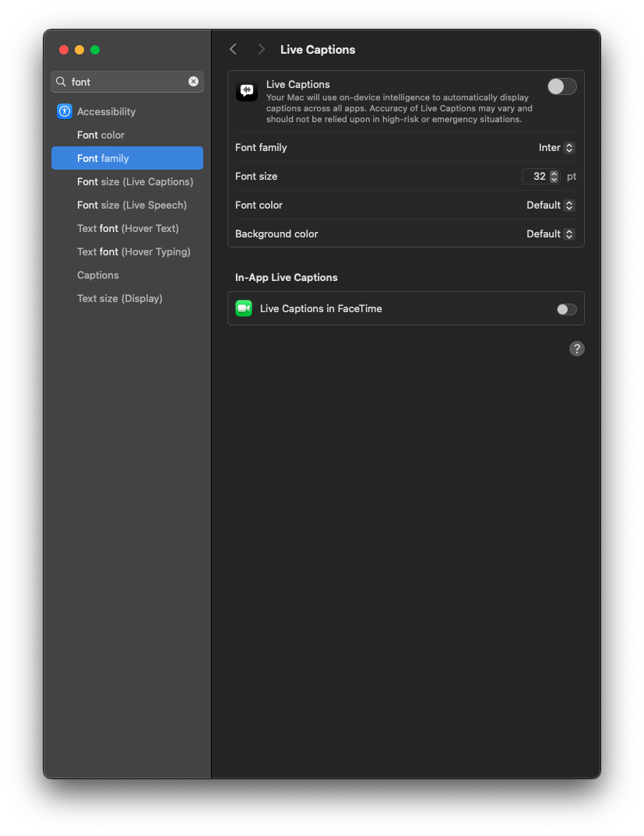Click the green FaceTime camera icon
The image size is (644, 836).
pyautogui.click(x=244, y=308)
